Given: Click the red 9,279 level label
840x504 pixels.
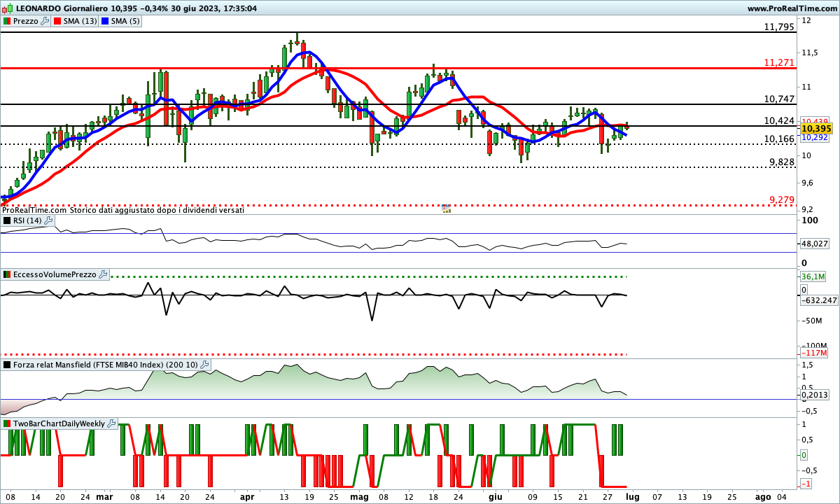Looking at the screenshot, I should coord(782,200).
